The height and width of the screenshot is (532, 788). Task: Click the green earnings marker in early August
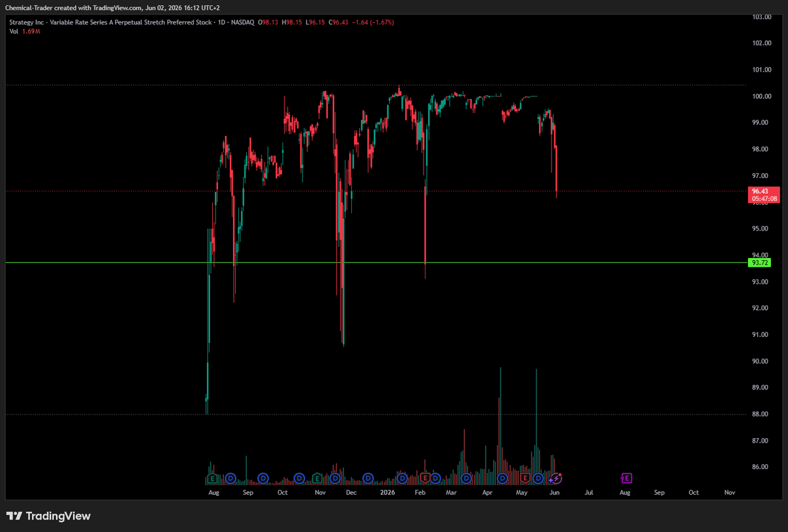[212, 478]
